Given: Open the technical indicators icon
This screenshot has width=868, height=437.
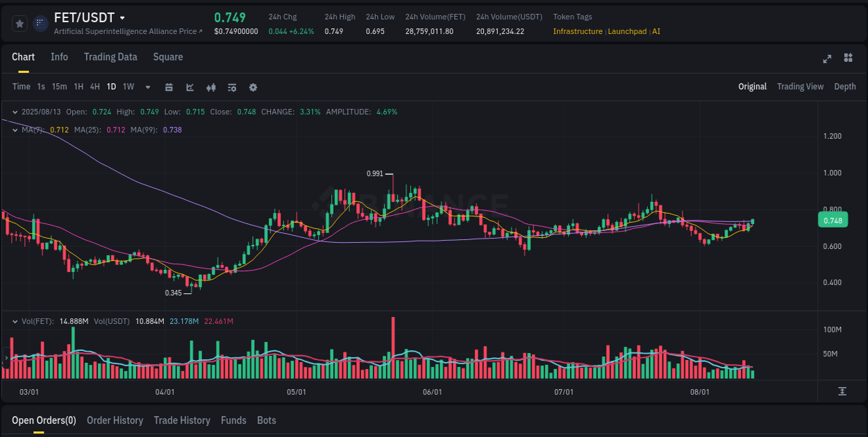Looking at the screenshot, I should [232, 87].
